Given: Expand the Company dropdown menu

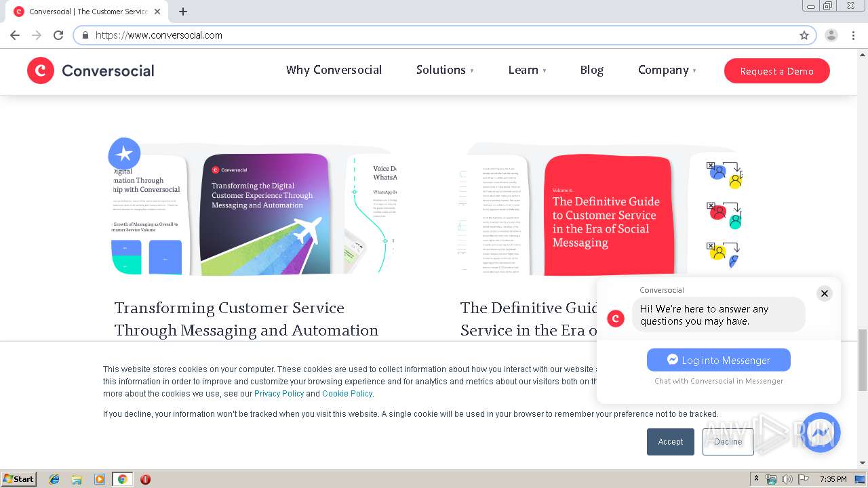Looking at the screenshot, I should [x=667, y=70].
